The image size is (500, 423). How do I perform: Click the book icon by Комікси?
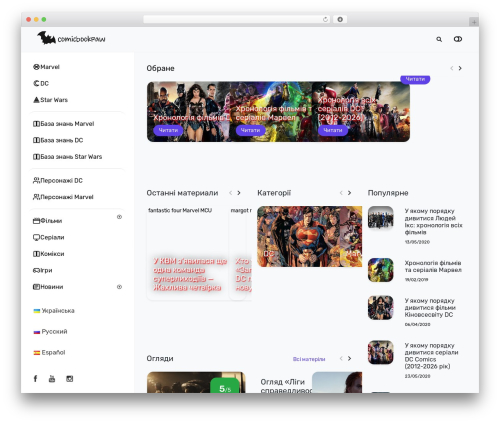[x=36, y=254]
